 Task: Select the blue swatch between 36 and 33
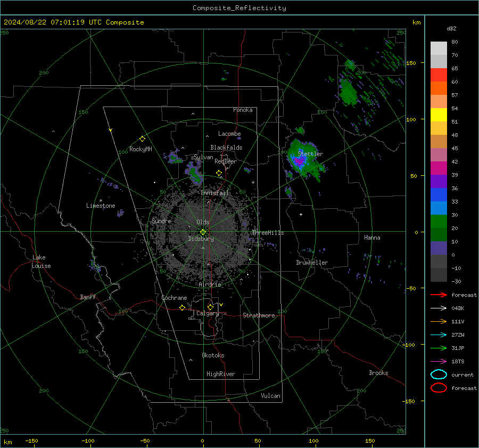[439, 195]
